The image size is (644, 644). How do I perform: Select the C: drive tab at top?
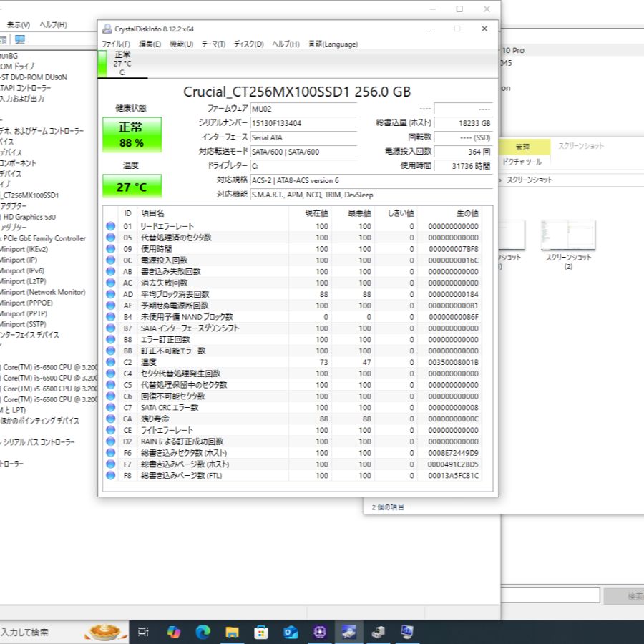coord(122,63)
